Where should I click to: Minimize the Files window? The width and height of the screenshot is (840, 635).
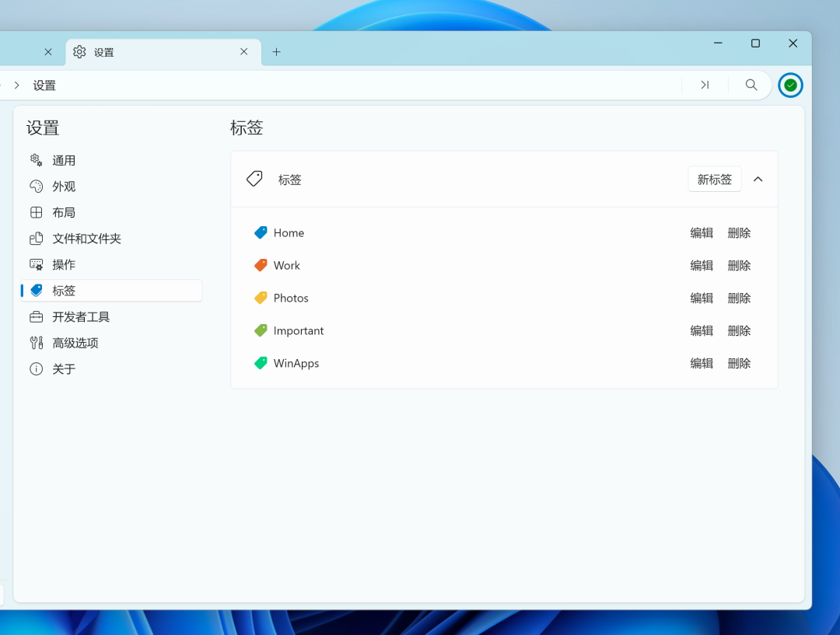pos(718,43)
